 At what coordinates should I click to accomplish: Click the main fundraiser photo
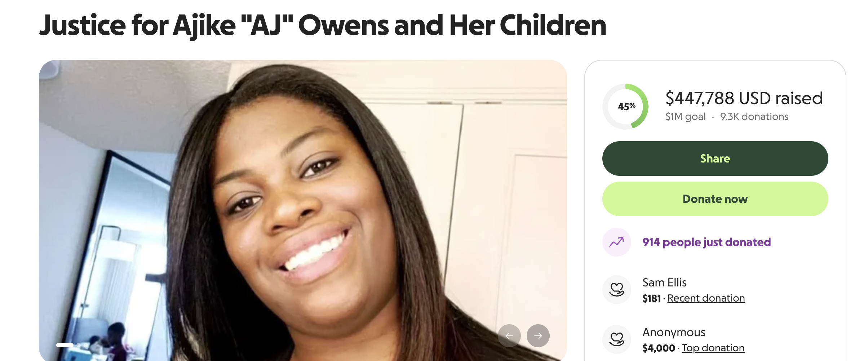coord(303,210)
